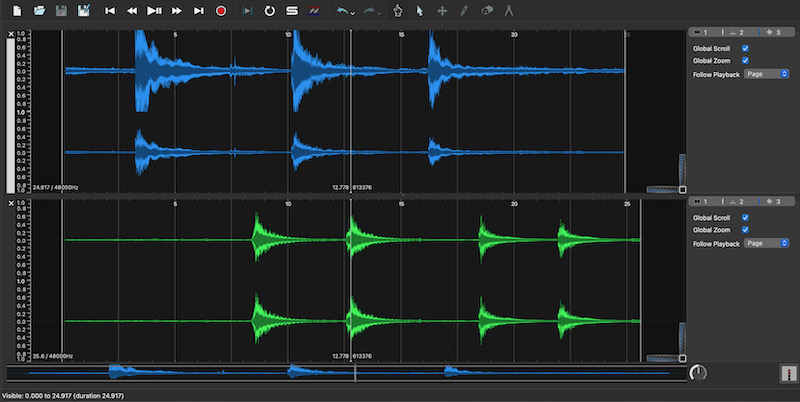This screenshot has width=800, height=402.
Task: Close the green waveform pane
Action: point(11,203)
